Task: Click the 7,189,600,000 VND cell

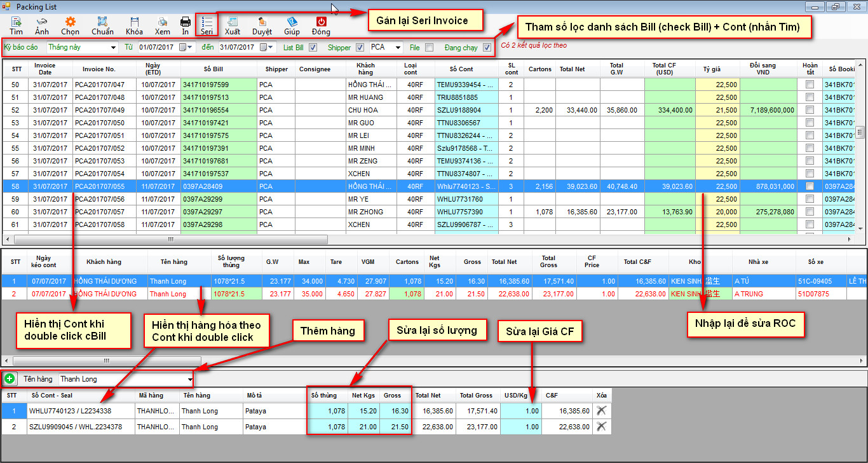Action: tap(768, 110)
